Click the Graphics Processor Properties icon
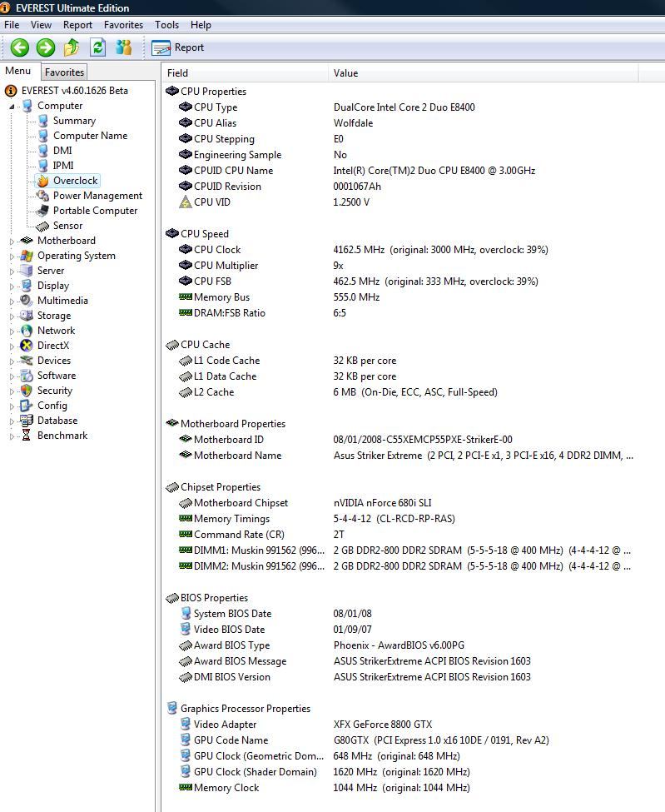 172,708
